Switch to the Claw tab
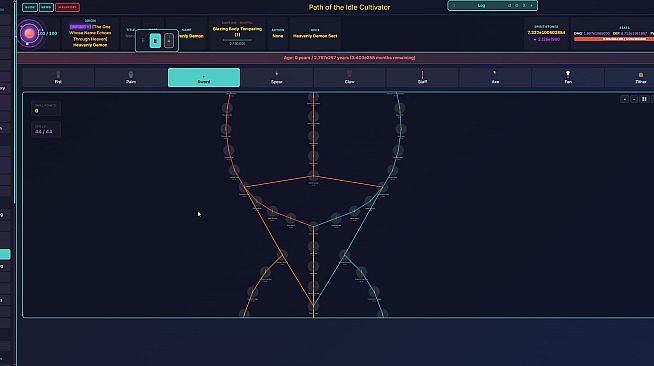654x366 pixels. 350,78
